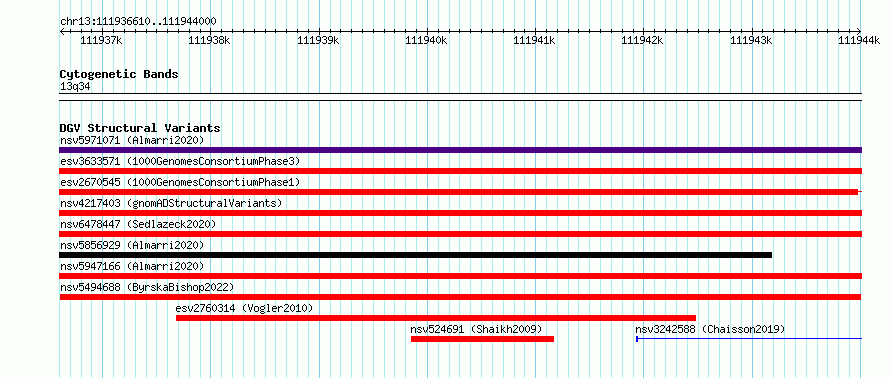Screen dimensions: 890x378
Task: Click ruler position 111942k
Action: [x=643, y=40]
